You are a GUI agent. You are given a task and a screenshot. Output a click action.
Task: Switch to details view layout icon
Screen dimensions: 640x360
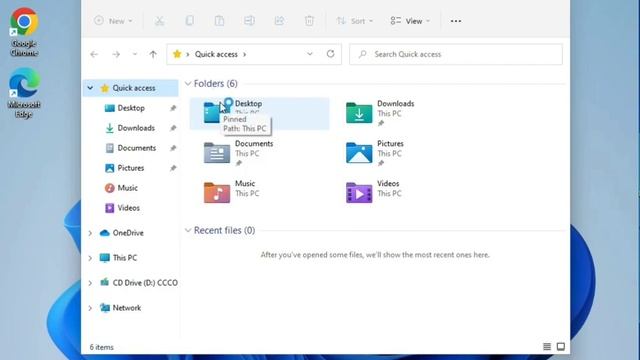pyautogui.click(x=547, y=347)
